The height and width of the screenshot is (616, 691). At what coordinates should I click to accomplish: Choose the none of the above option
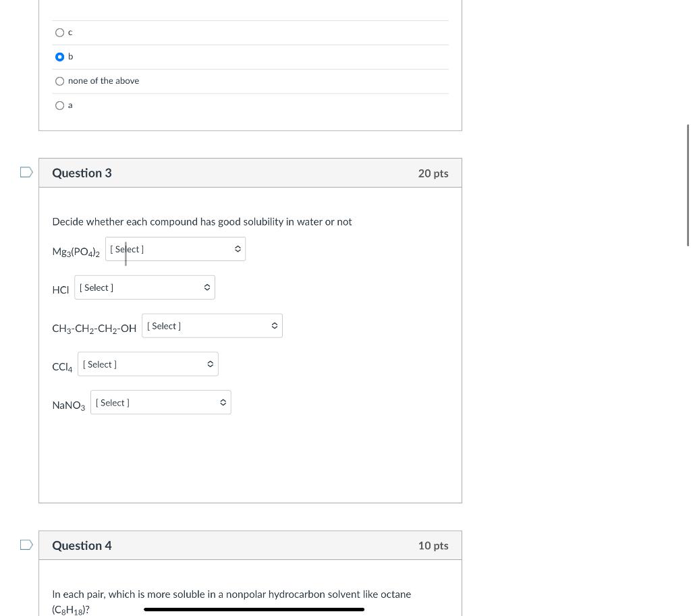tap(59, 81)
